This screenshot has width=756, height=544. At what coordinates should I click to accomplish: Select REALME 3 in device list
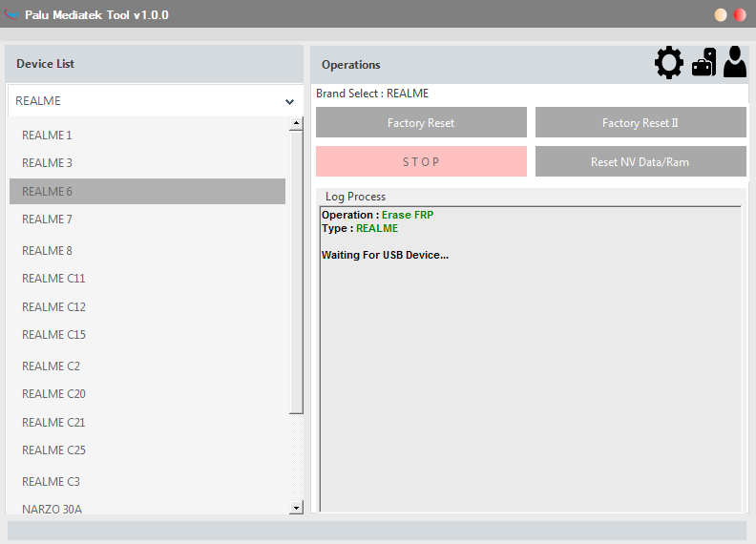148,163
